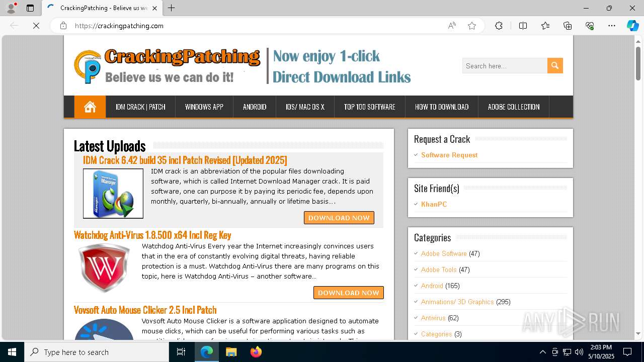Add this page to favorites star
This screenshot has width=644, height=362.
[x=472, y=26]
